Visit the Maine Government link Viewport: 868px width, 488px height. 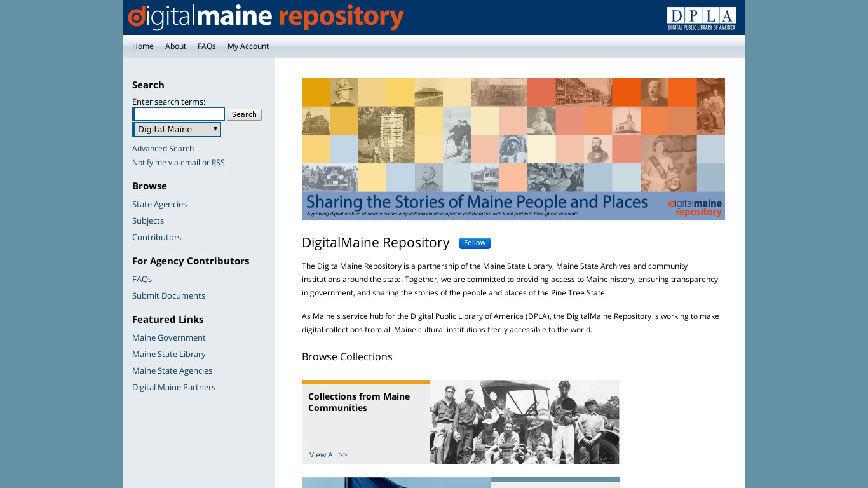click(169, 338)
